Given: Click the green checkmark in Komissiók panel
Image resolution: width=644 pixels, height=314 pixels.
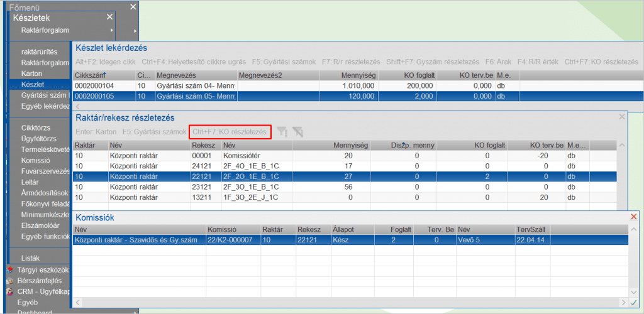Looking at the screenshot, I should [633, 303].
